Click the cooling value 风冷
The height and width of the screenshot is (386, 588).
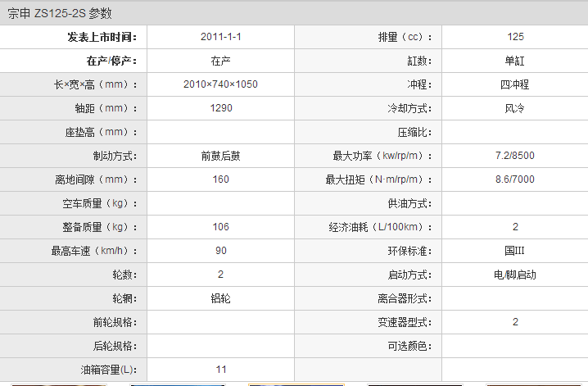(x=515, y=108)
